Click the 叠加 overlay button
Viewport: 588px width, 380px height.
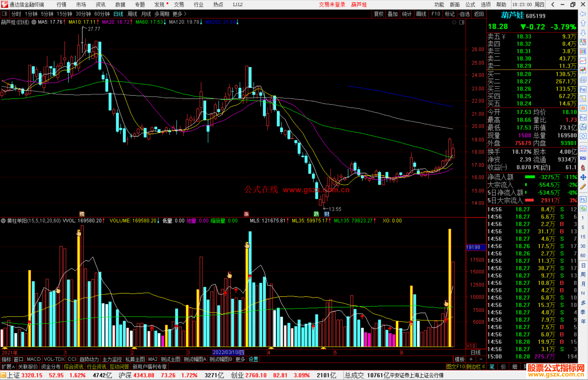tap(393, 14)
